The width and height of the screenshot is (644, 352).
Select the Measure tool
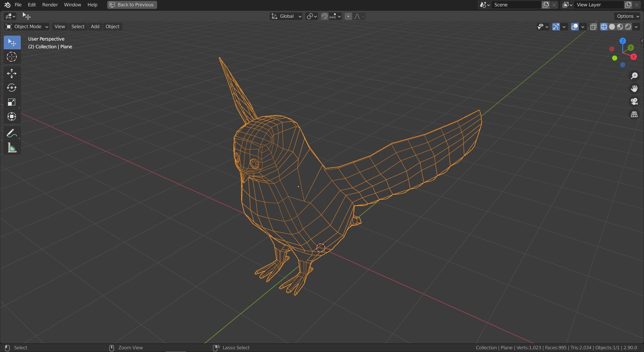click(12, 148)
